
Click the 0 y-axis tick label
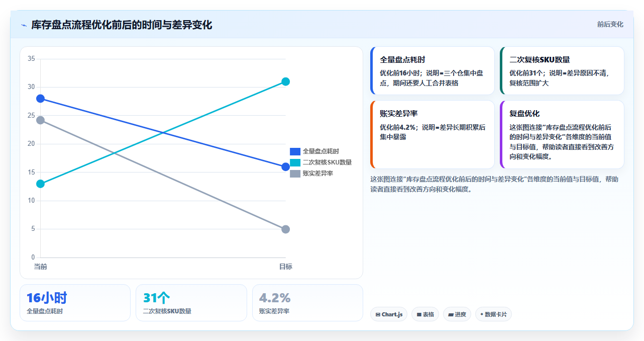pos(33,258)
